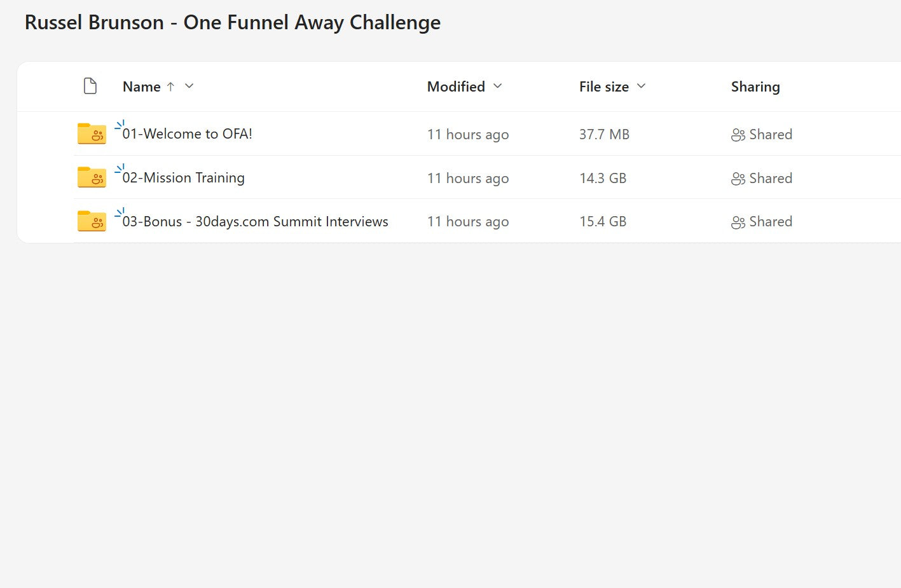Click the Modified column header label
This screenshot has height=588, width=901.
coord(455,86)
